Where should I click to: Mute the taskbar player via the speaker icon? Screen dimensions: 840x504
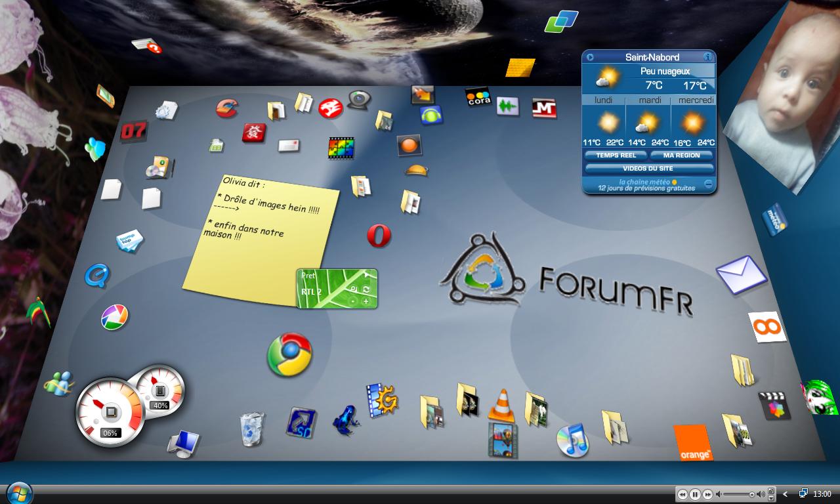coord(719,494)
